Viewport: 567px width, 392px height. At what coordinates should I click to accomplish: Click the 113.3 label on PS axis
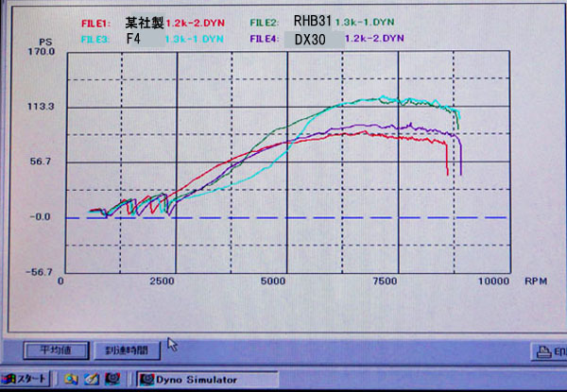pyautogui.click(x=44, y=107)
